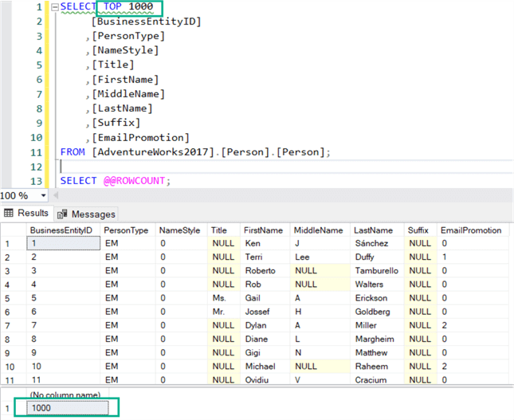Switch to the Messages tab

[x=86, y=214]
